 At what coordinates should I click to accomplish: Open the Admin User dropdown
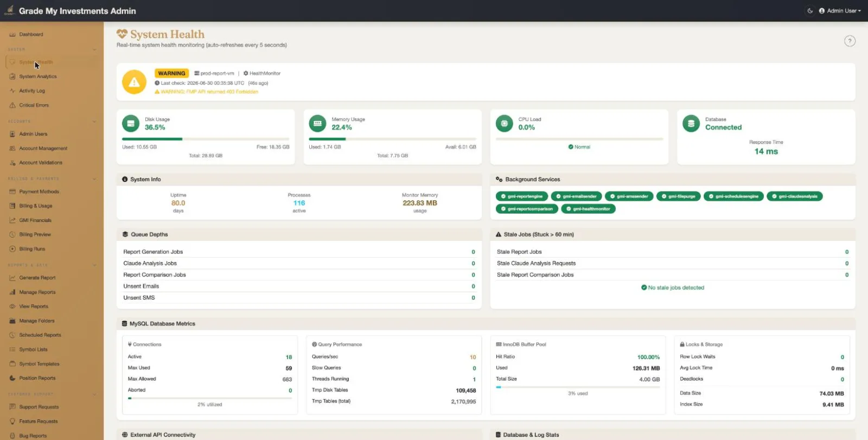click(x=840, y=11)
